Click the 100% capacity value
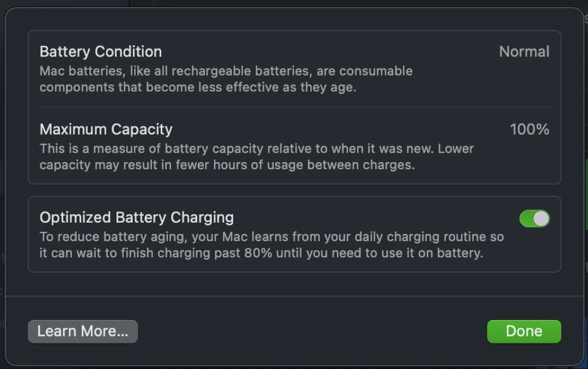 coord(529,130)
